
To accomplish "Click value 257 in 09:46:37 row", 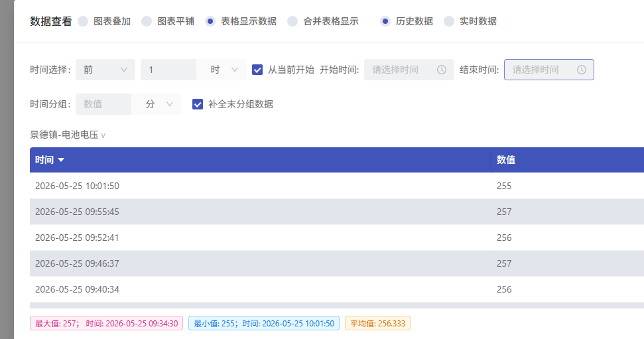I will pos(504,264).
